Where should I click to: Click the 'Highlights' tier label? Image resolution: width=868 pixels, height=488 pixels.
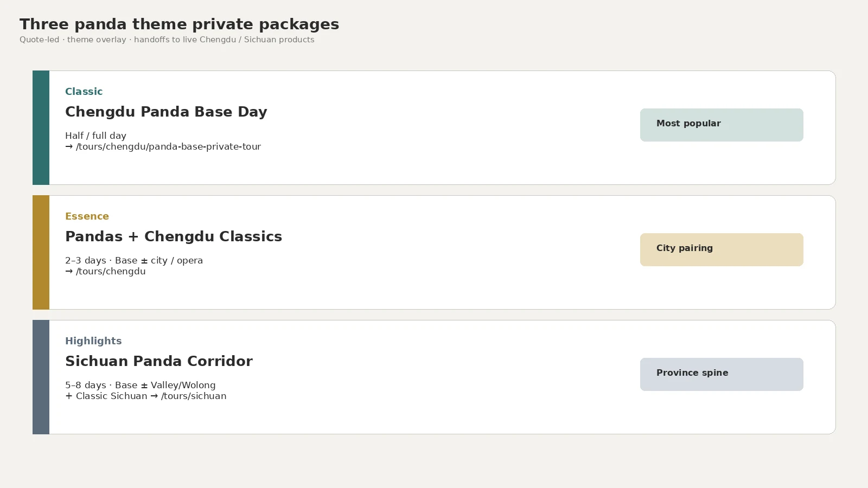coord(93,341)
